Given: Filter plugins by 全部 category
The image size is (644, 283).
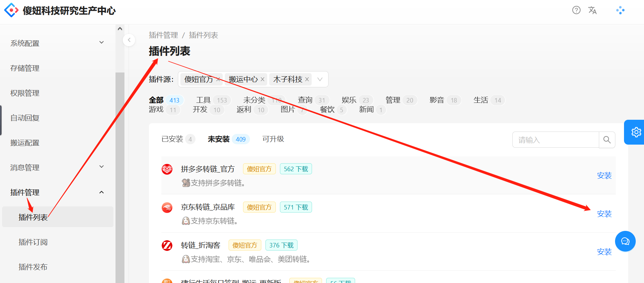Looking at the screenshot, I should (x=166, y=100).
